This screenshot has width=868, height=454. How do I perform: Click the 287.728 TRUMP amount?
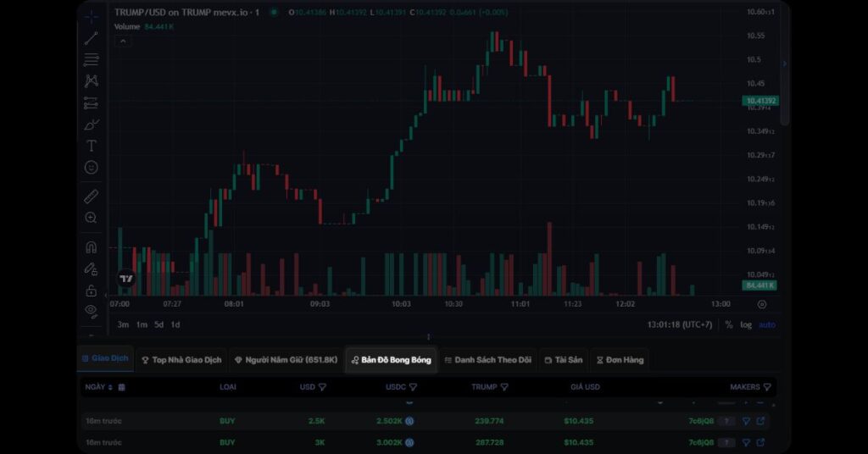click(x=489, y=442)
